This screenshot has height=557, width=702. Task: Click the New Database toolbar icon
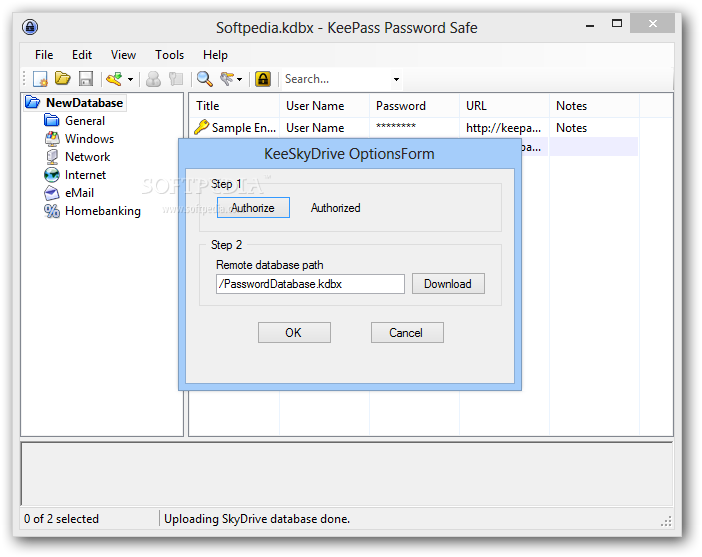click(x=40, y=79)
